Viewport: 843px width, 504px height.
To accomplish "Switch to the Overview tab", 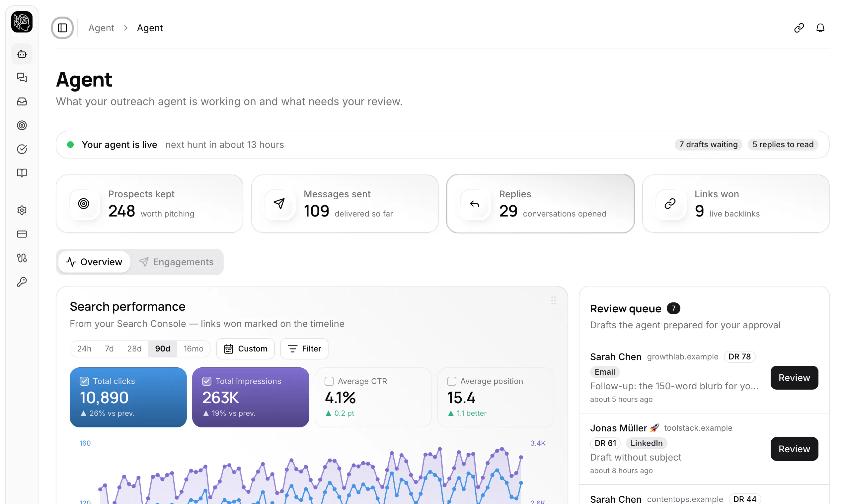I will [94, 262].
